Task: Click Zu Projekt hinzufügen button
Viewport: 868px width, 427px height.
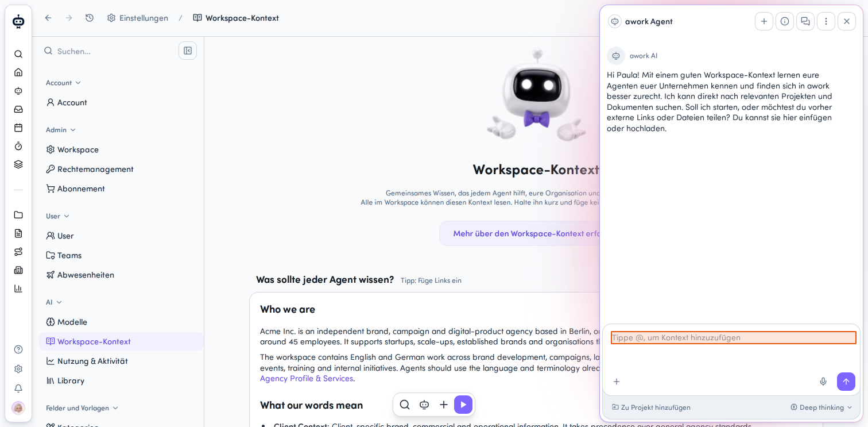Action: [x=651, y=407]
